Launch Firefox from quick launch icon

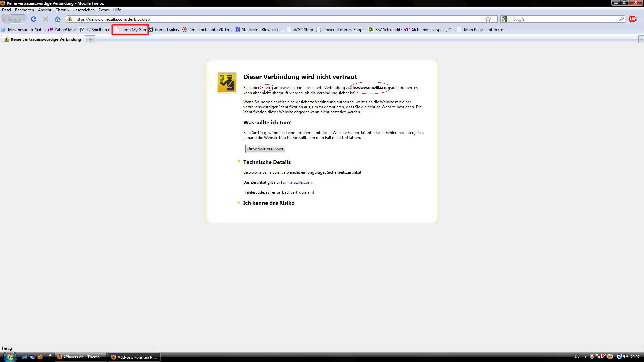pyautogui.click(x=40, y=357)
